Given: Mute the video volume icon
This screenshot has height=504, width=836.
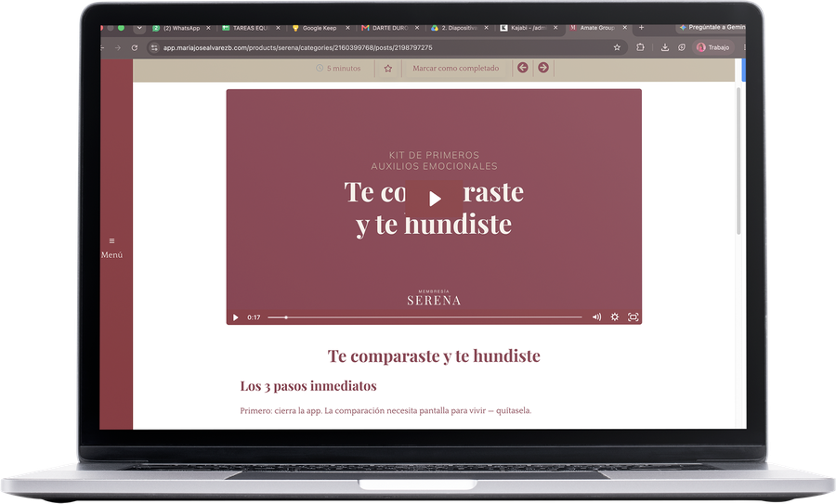Looking at the screenshot, I should [596, 317].
